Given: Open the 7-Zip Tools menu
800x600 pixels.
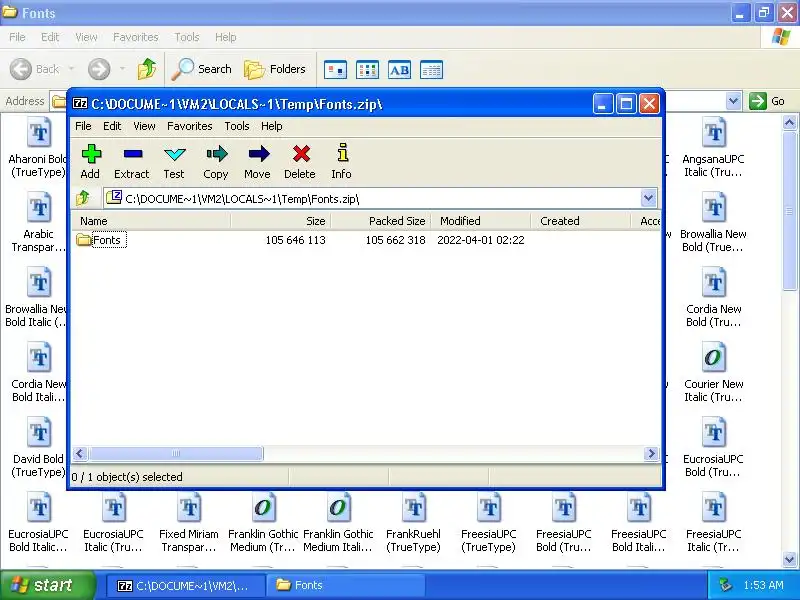Looking at the screenshot, I should 237,126.
